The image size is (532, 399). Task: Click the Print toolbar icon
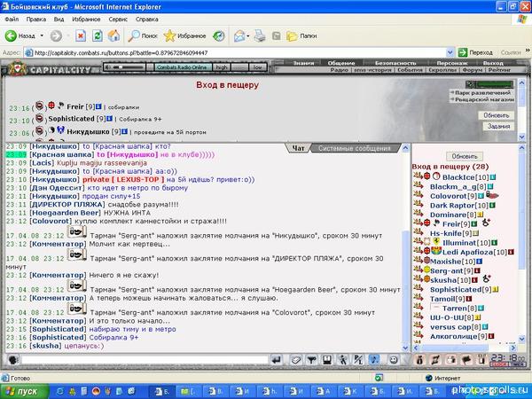pyautogui.click(x=260, y=35)
